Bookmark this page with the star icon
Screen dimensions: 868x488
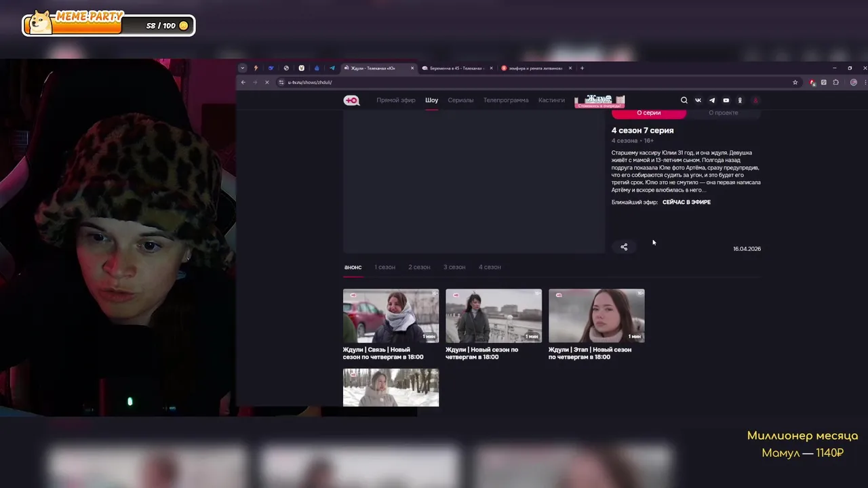pyautogui.click(x=795, y=83)
